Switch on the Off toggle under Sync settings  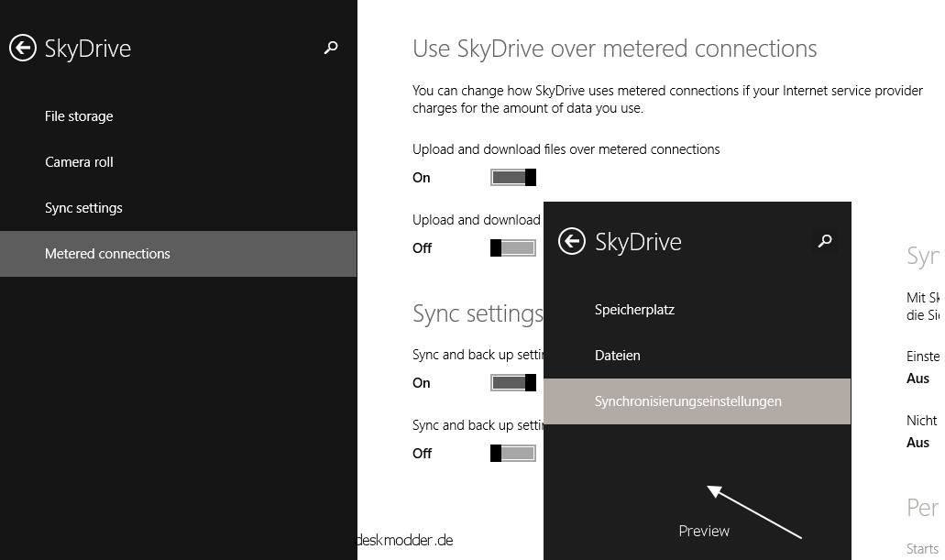tap(513, 454)
